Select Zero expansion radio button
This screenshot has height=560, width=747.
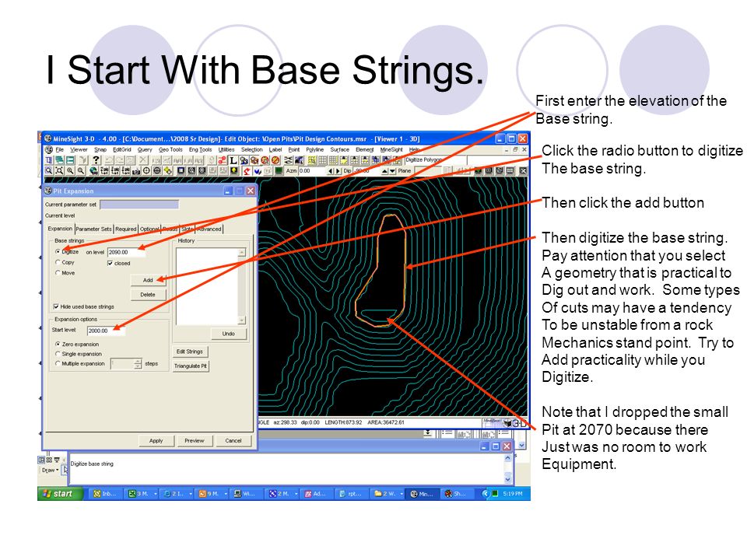point(58,344)
